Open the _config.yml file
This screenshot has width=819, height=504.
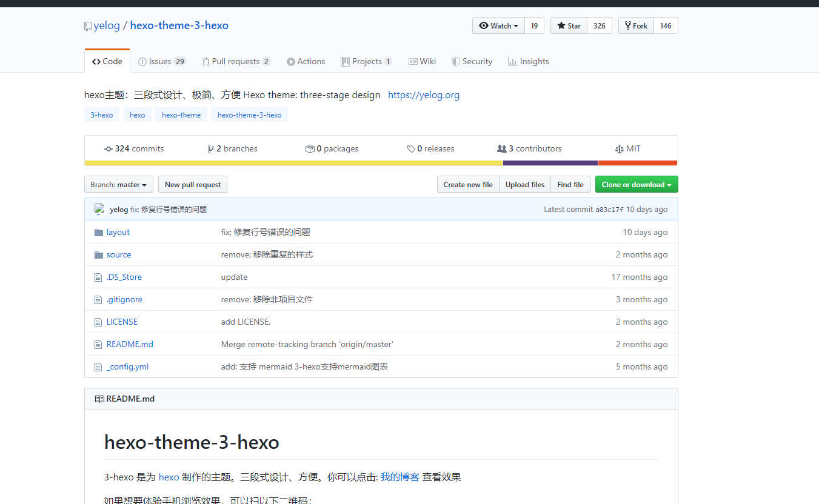pyautogui.click(x=127, y=367)
